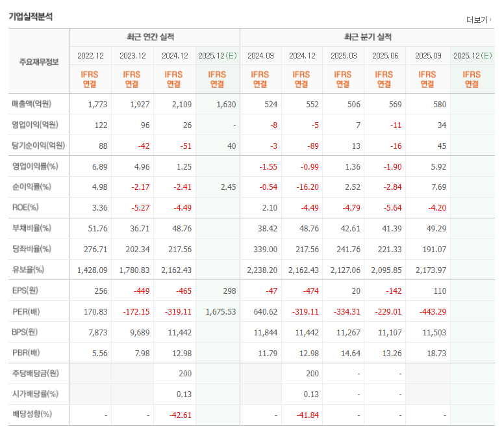Screen dimensions: 504x429
Task: Select the estimated 1,630 revenue value
Action: click(226, 105)
